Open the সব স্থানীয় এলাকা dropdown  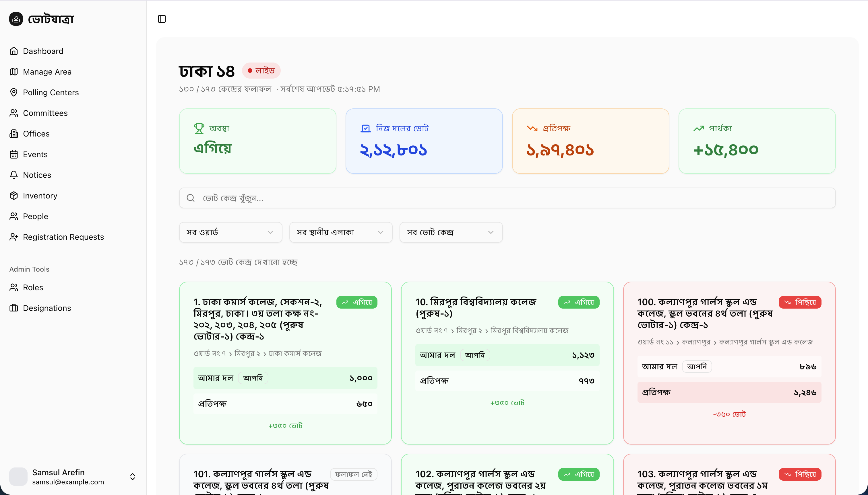point(341,232)
